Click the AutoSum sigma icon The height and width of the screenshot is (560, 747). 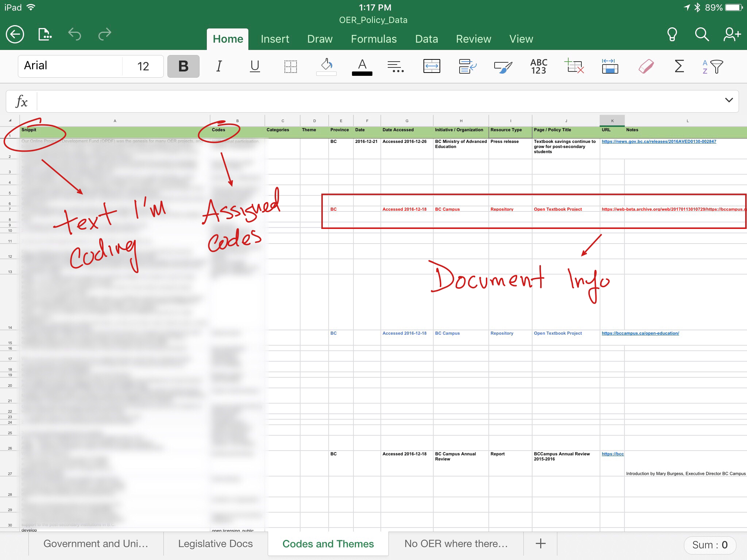[x=679, y=66]
